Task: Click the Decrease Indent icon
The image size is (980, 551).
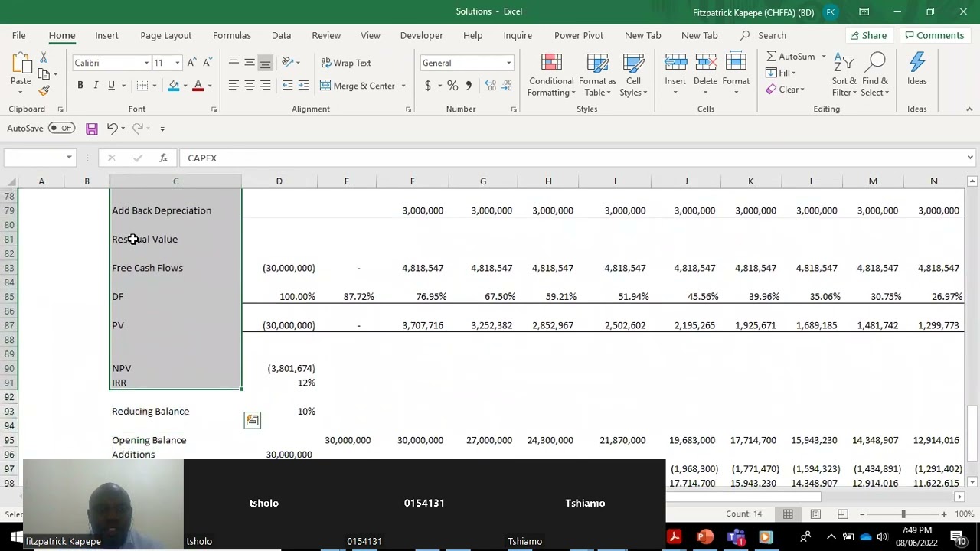Action: (288, 86)
